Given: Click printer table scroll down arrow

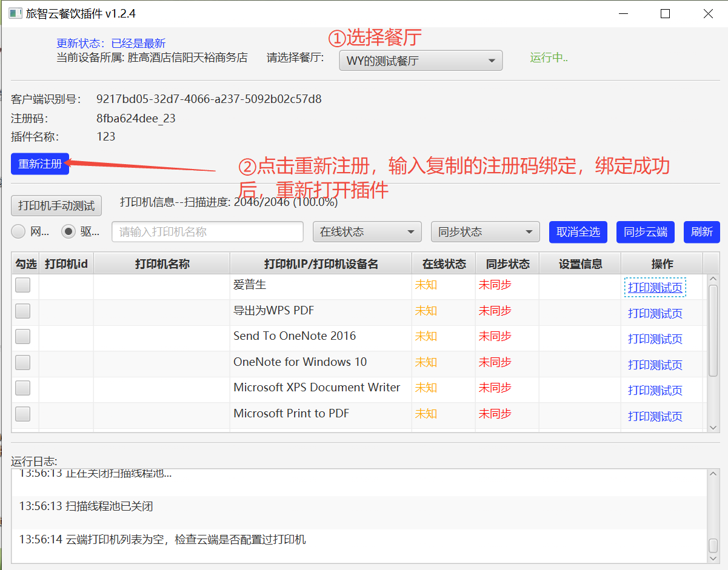Looking at the screenshot, I should click(x=713, y=427).
